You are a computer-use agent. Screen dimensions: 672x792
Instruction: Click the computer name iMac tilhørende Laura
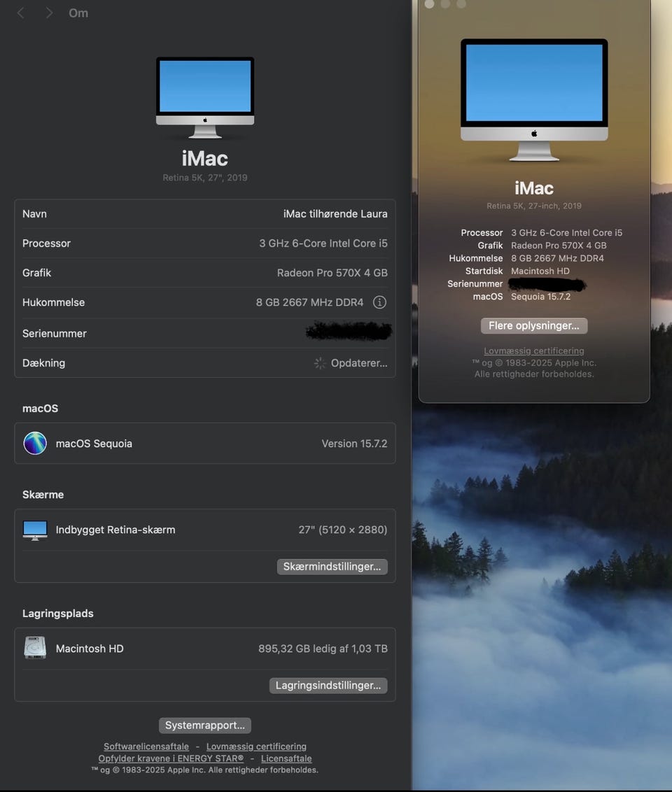click(x=335, y=214)
